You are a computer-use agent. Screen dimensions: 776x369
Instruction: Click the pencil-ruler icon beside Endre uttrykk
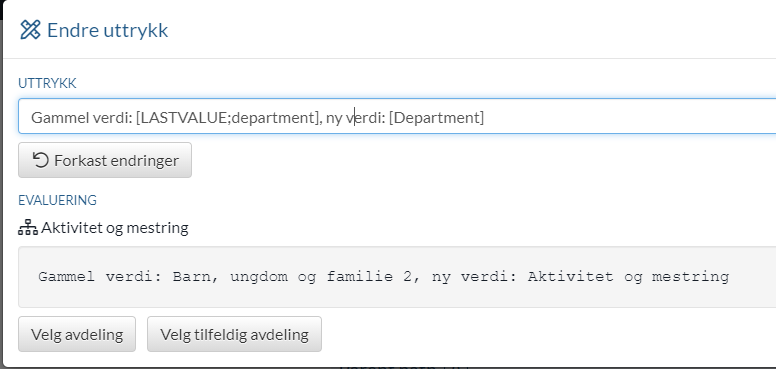[x=30, y=30]
